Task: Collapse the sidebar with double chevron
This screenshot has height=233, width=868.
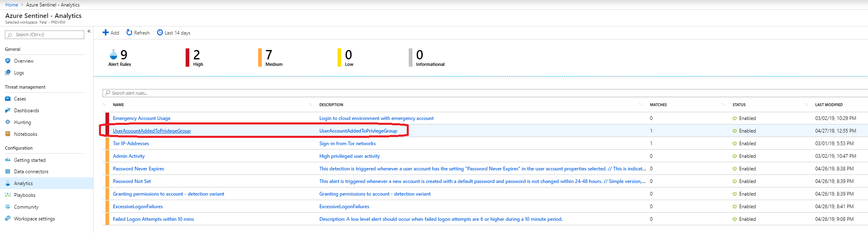Action: click(x=89, y=31)
